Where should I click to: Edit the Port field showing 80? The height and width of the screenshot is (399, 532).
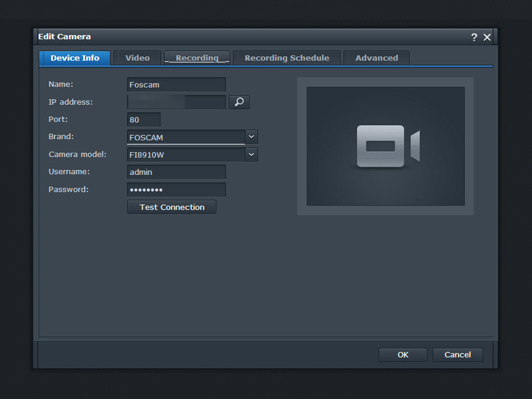(144, 119)
